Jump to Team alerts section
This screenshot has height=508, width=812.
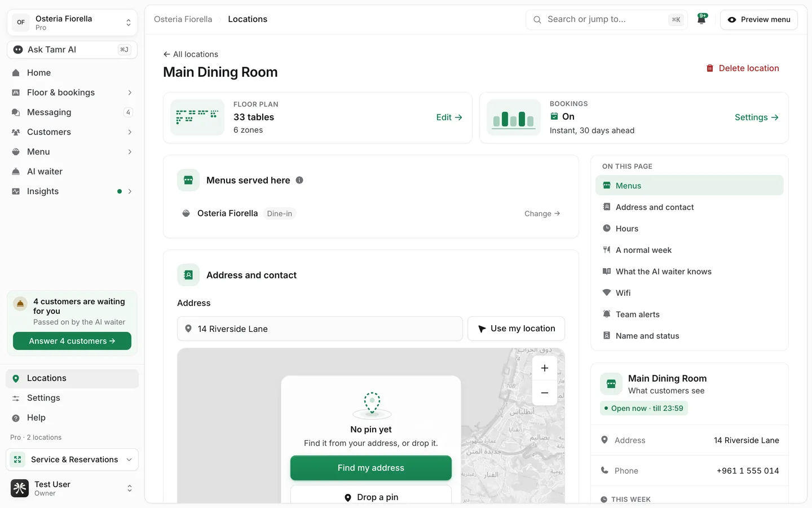690,314
